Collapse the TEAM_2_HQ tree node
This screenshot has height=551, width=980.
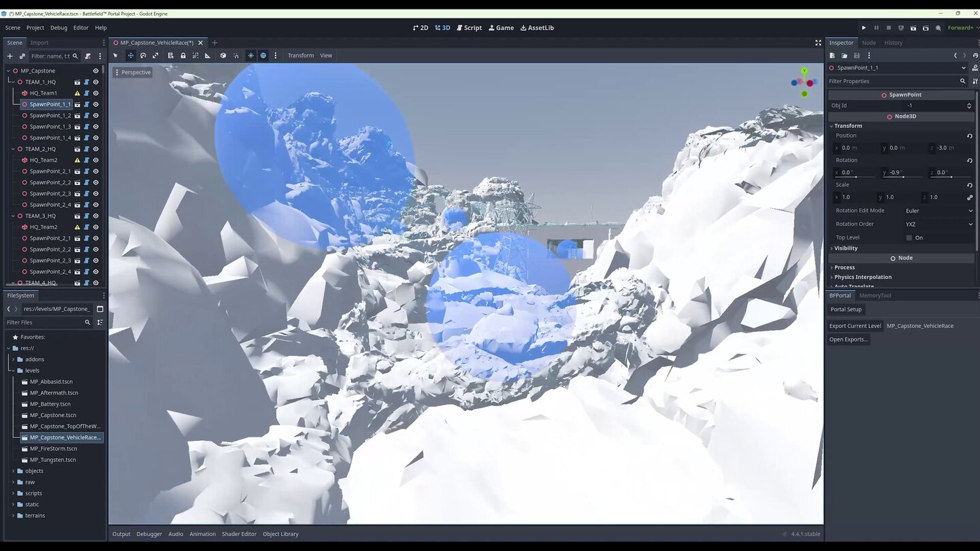(12, 149)
